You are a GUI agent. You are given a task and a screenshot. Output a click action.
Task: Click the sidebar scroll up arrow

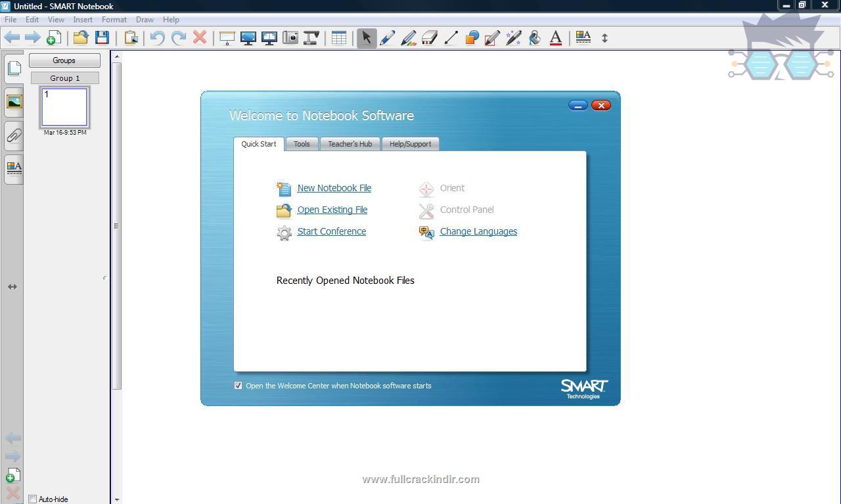(117, 57)
